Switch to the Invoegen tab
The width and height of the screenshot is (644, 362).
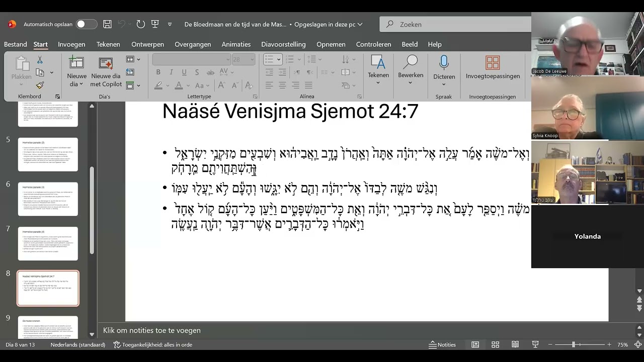(x=71, y=44)
